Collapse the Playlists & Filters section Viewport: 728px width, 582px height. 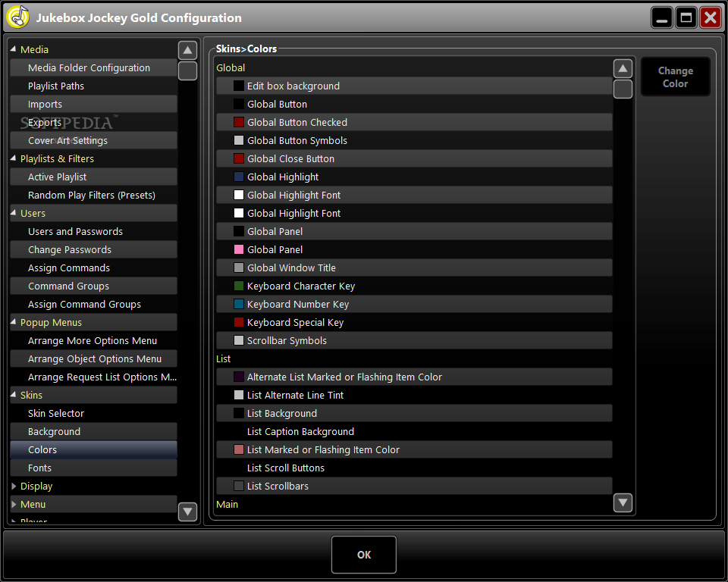pos(14,158)
